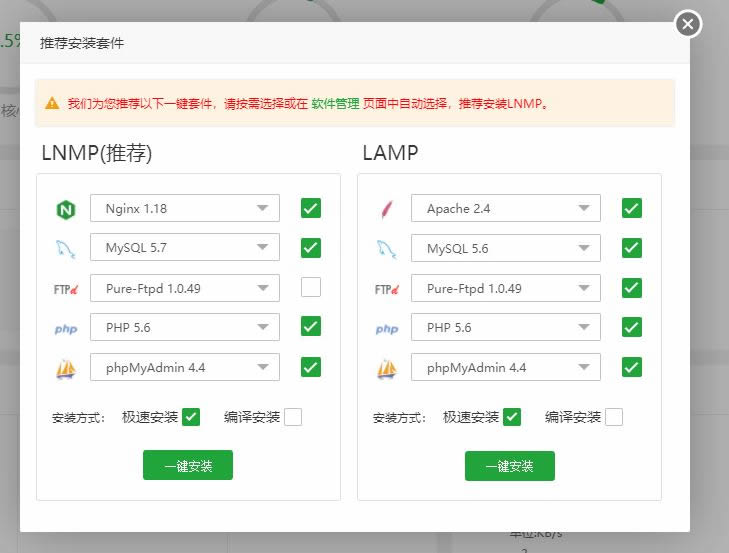
Task: Click the MySQL dolphin icon in LAMP
Action: [x=387, y=249]
